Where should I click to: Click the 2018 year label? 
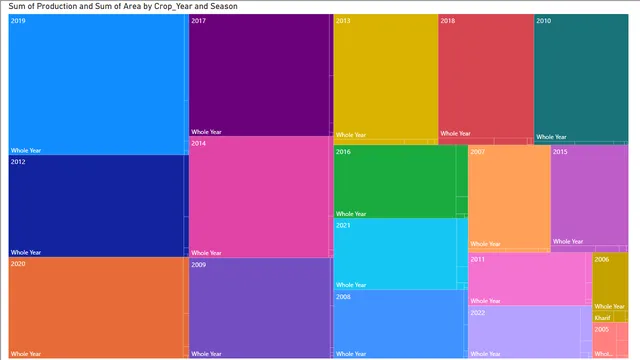(x=448, y=21)
